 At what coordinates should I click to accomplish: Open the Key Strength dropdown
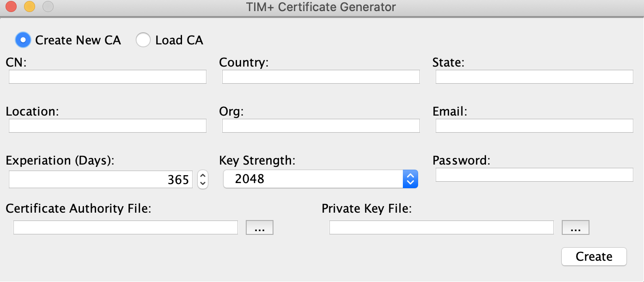click(409, 178)
